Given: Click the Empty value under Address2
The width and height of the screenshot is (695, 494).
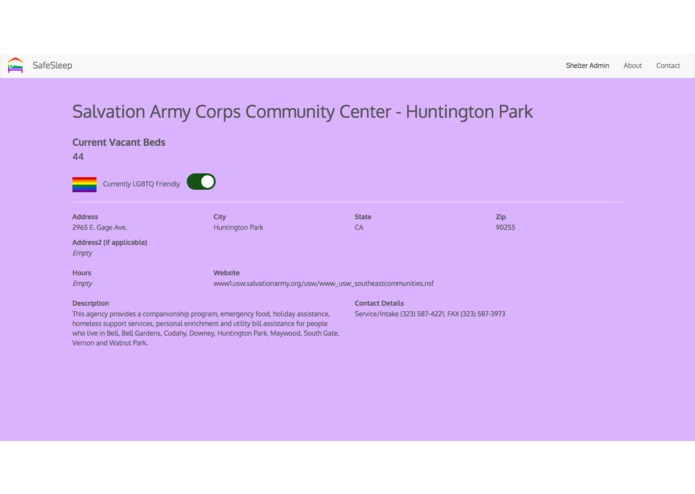Looking at the screenshot, I should point(82,253).
